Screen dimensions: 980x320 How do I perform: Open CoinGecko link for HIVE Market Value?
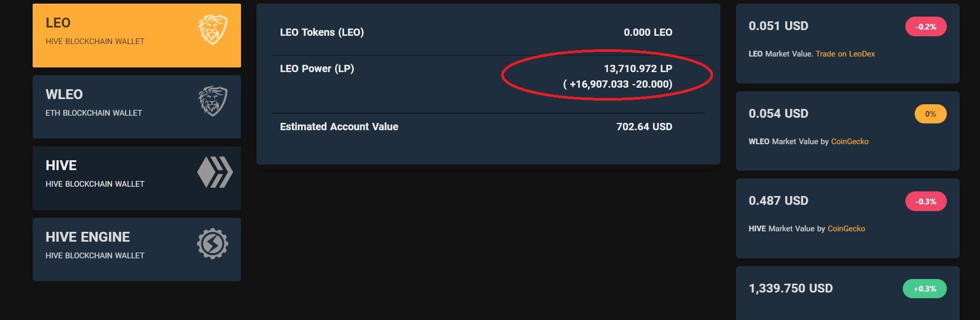(846, 229)
